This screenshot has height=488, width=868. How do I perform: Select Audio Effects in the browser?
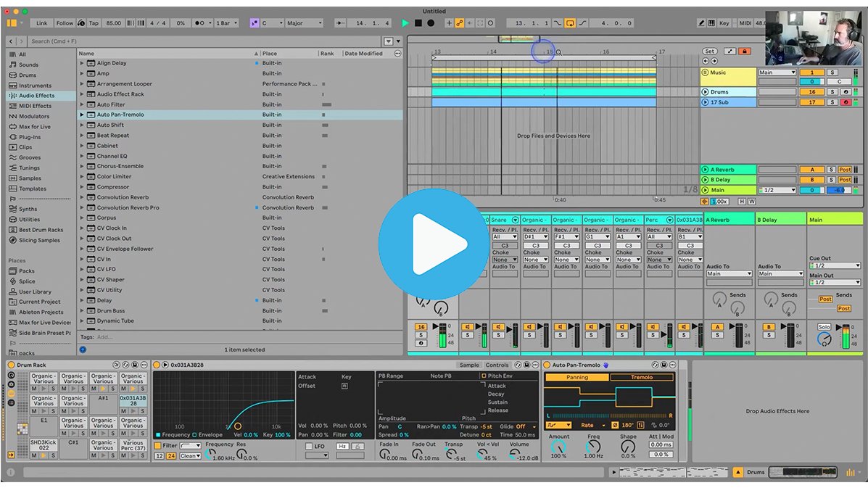tap(36, 96)
